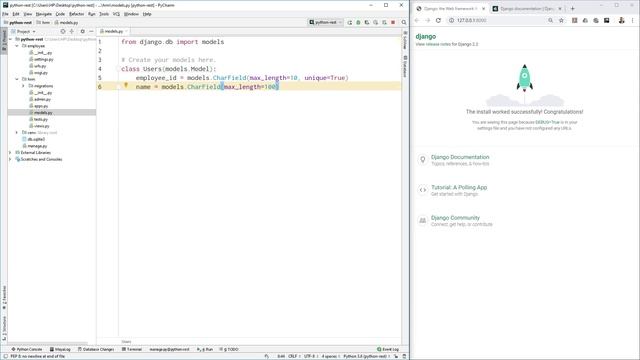This screenshot has height=360, width=640.
Task: Open the Tools menu
Action: coord(104,14)
